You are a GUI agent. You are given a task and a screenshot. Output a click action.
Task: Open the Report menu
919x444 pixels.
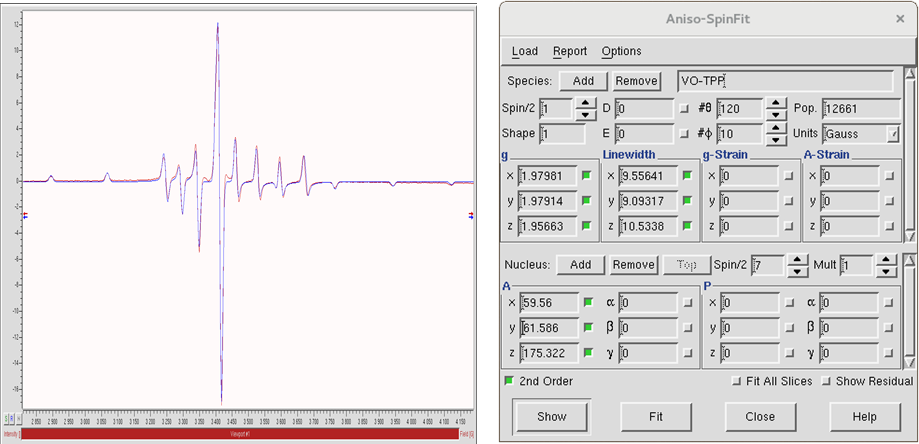coord(569,51)
